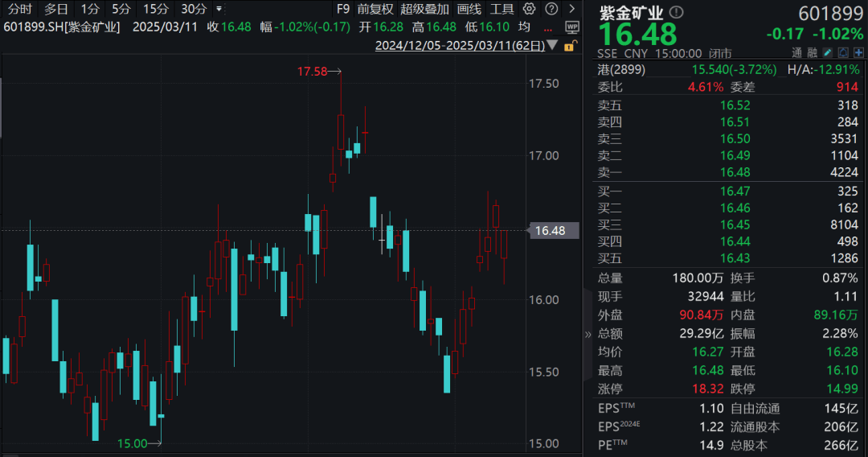Collapse side panel with the » handle
Viewport: 868px width, 457px height.
tap(588, 335)
